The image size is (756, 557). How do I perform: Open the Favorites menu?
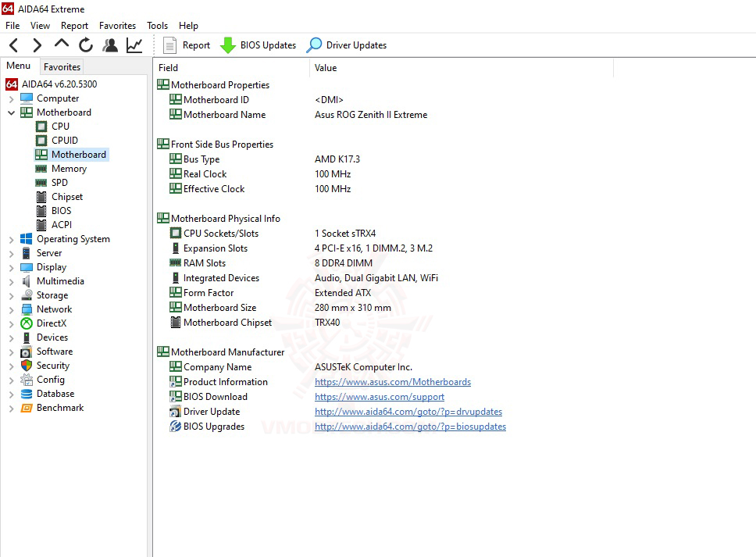coord(118,26)
